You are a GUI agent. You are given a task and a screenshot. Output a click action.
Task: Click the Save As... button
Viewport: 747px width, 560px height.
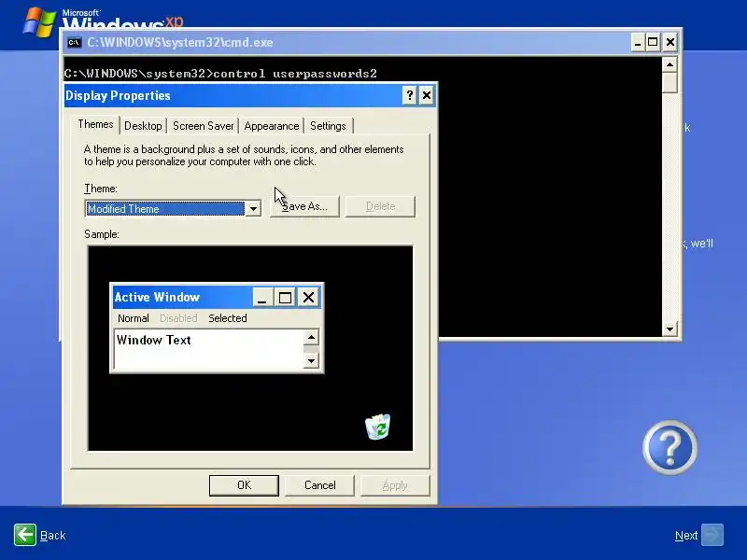[x=304, y=206]
